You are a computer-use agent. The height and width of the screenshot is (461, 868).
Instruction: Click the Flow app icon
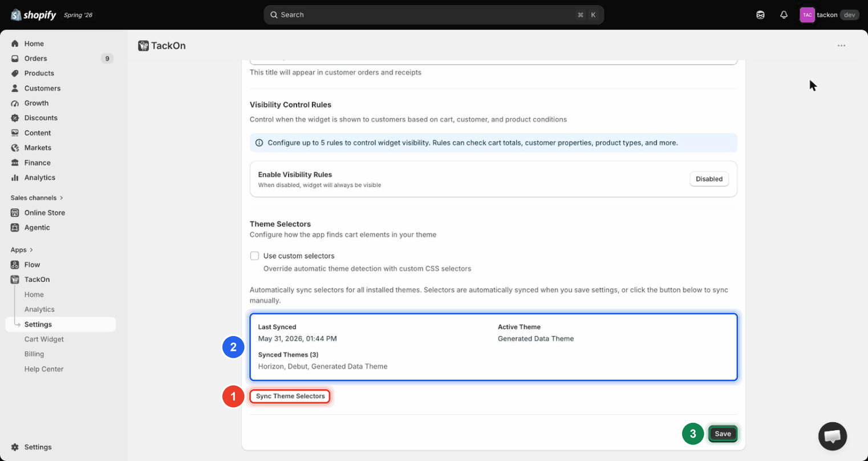(15, 265)
